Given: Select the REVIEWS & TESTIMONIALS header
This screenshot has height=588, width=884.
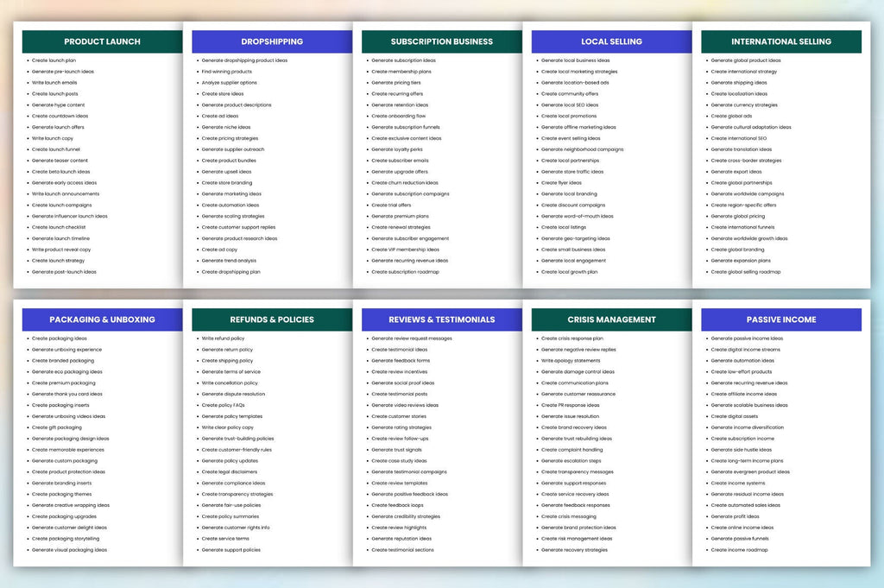Looking at the screenshot, I should click(441, 319).
